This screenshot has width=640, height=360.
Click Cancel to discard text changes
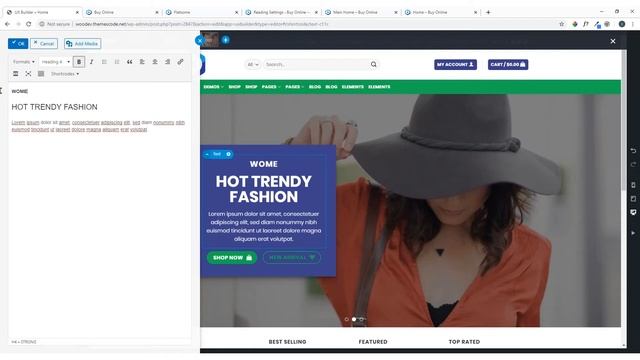click(44, 43)
